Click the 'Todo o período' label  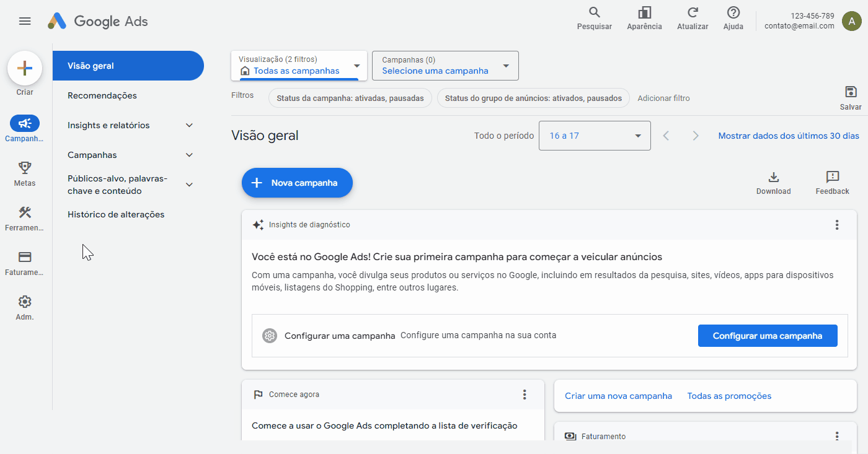504,136
